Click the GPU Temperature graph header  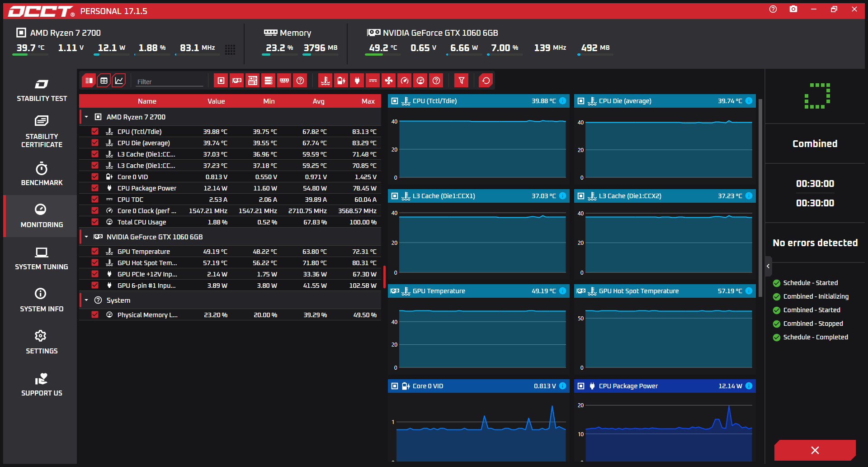(479, 291)
